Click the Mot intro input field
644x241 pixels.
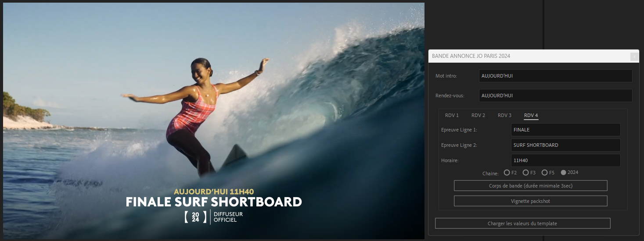[556, 76]
